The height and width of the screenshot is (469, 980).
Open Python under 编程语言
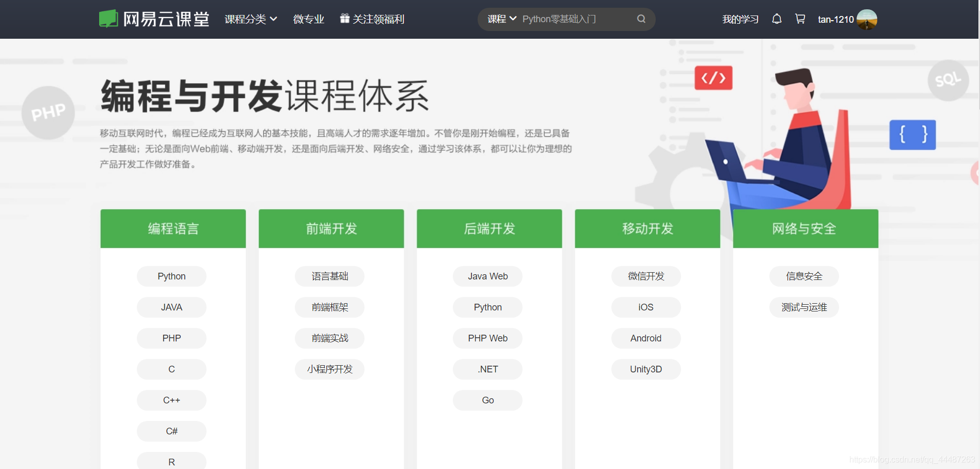pos(171,276)
